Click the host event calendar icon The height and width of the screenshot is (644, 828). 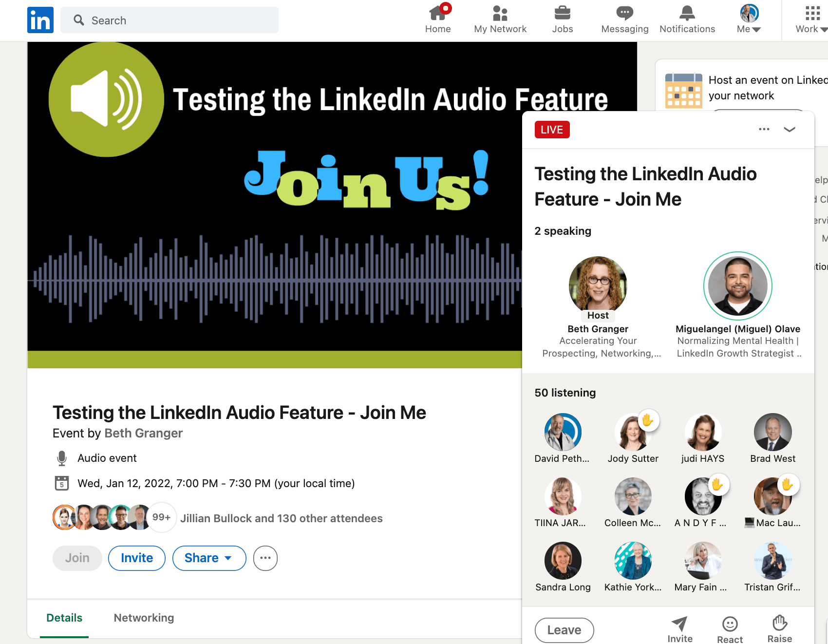click(x=684, y=91)
